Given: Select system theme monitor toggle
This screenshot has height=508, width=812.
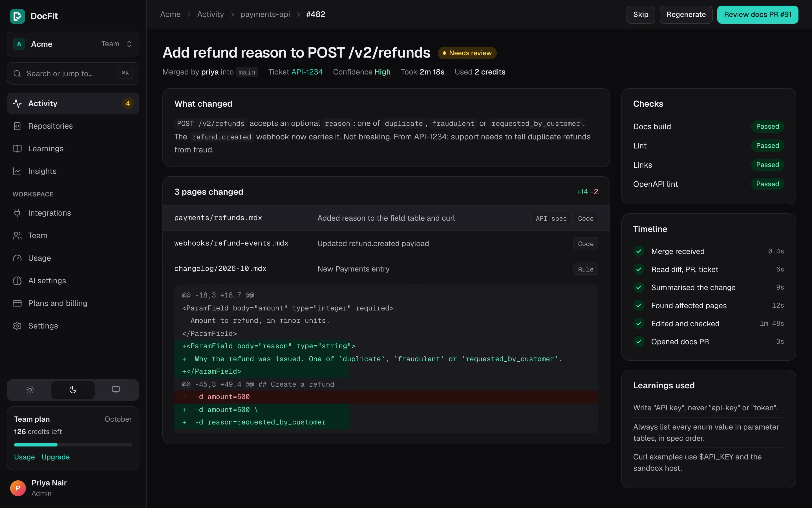Looking at the screenshot, I should (x=116, y=390).
